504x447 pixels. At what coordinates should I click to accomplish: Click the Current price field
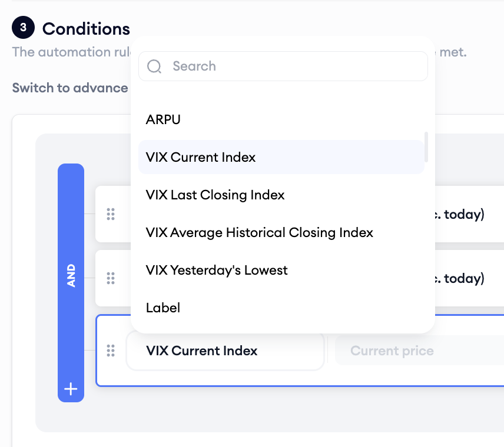click(x=419, y=351)
